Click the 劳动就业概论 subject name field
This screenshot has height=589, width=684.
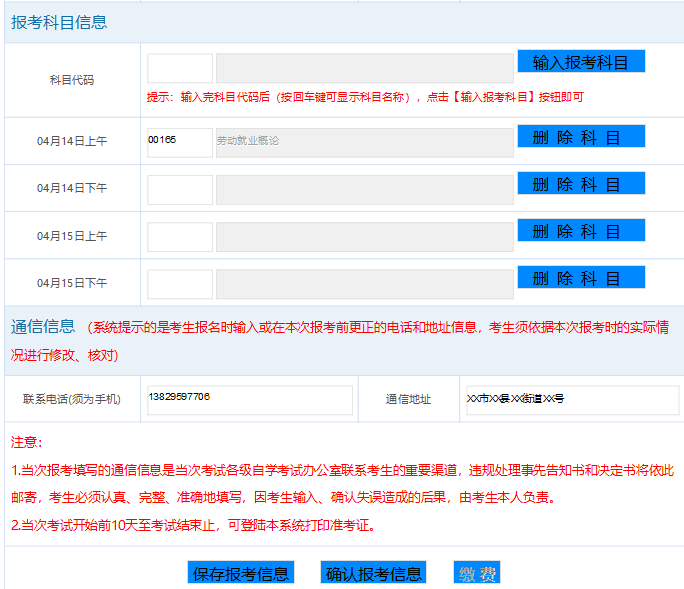click(x=365, y=143)
